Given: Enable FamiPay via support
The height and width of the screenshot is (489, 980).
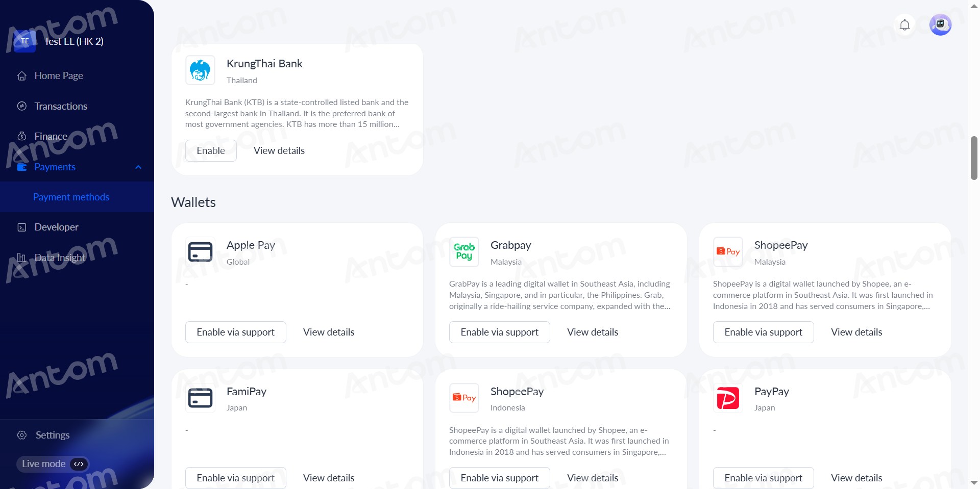Looking at the screenshot, I should (235, 478).
